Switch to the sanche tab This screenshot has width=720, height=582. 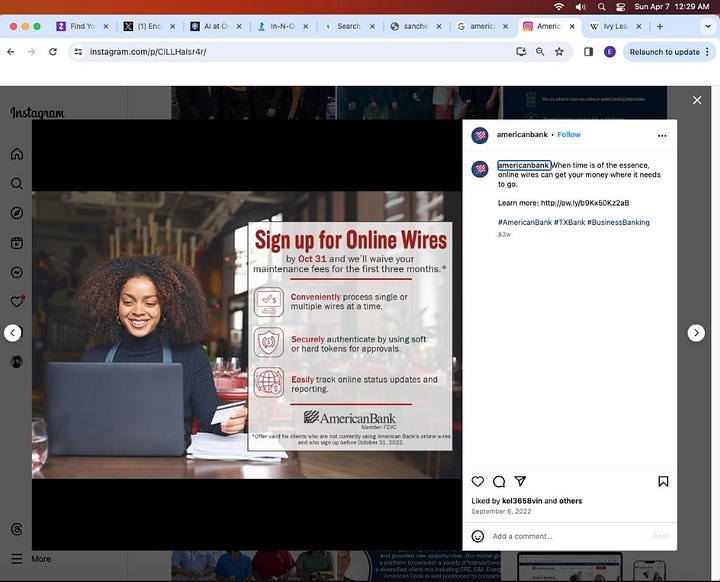point(416,26)
